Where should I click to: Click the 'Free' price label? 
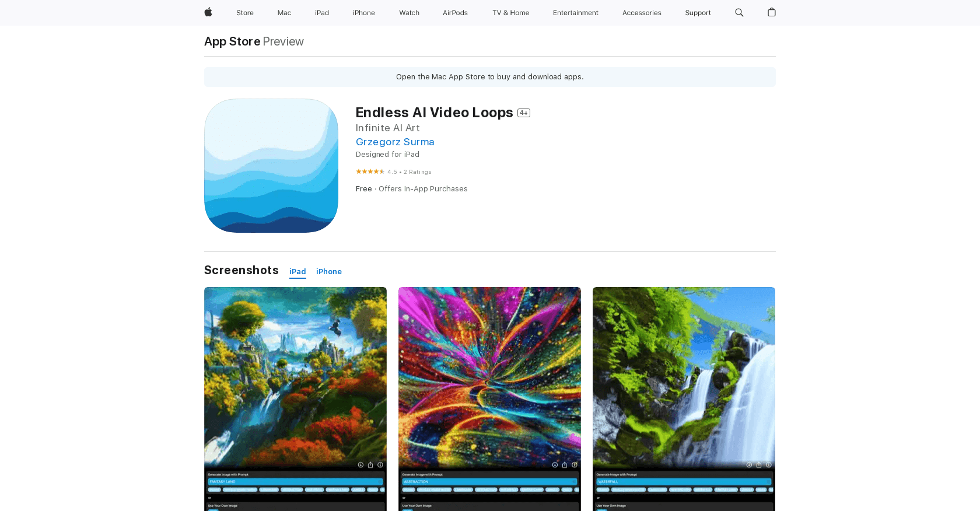[364, 189]
